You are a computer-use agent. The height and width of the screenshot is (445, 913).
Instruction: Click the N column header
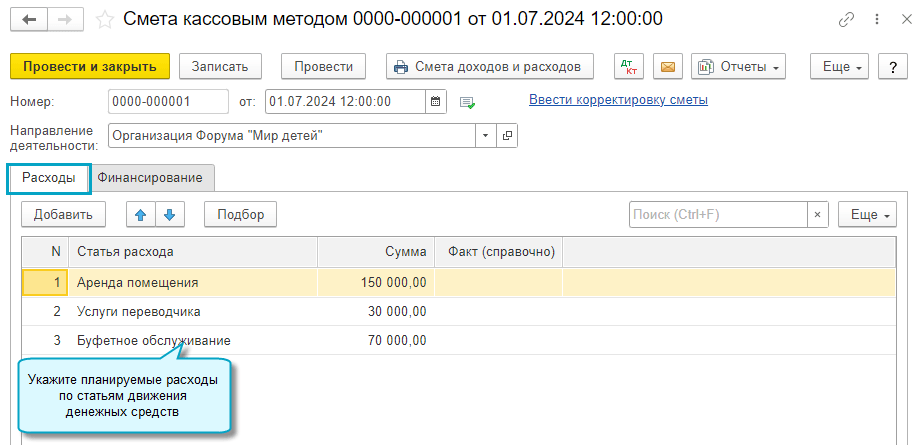[45, 252]
